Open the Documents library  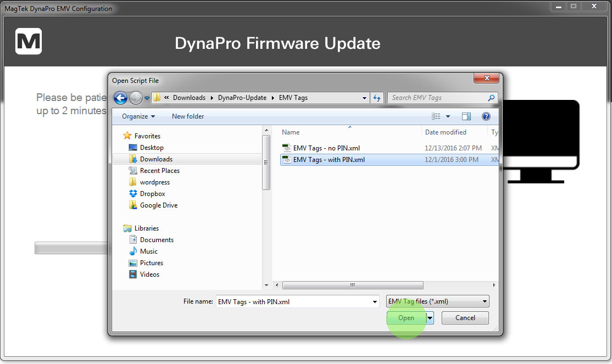[157, 239]
